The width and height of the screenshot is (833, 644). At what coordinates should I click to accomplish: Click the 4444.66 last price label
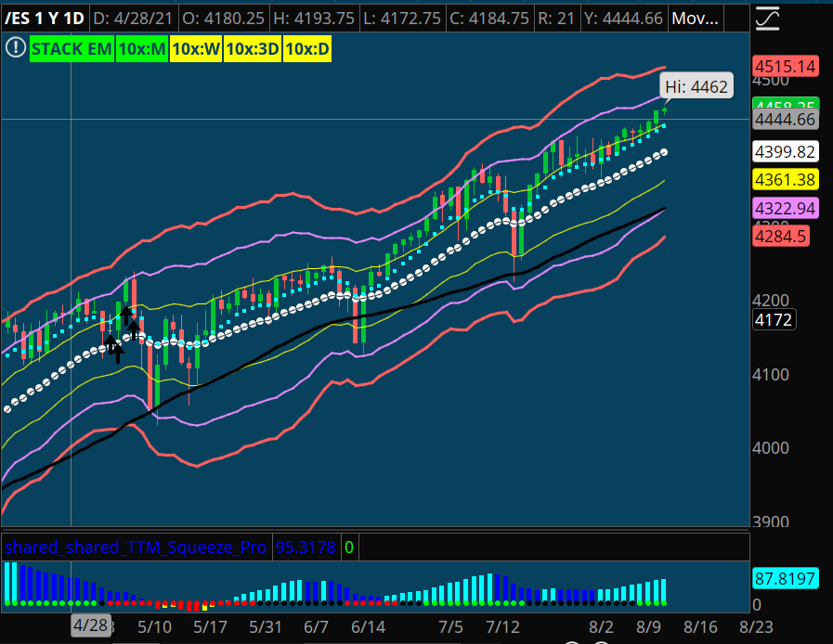tap(785, 121)
